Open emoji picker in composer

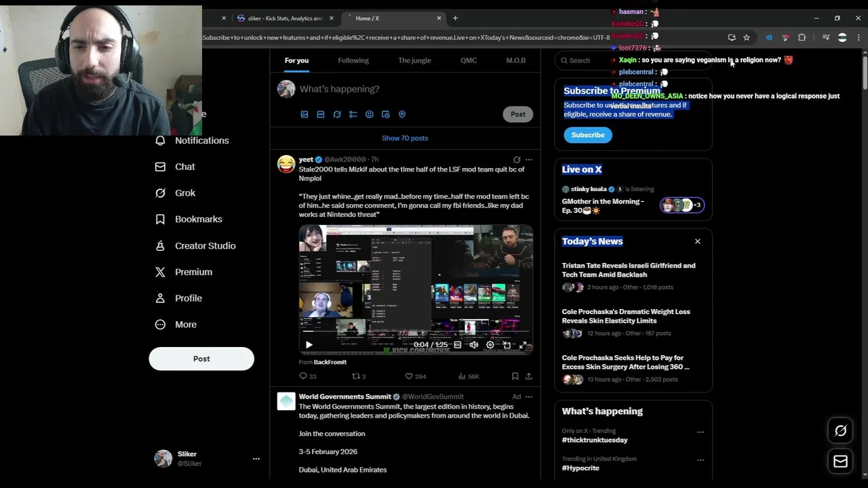pyautogui.click(x=370, y=115)
